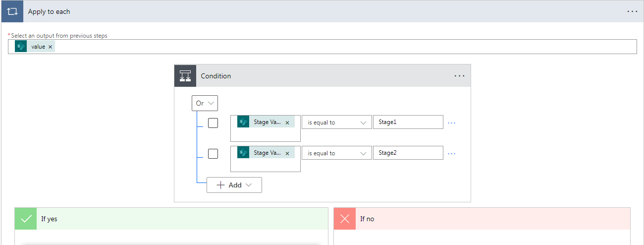Click the If yes green checkmark icon
The width and height of the screenshot is (644, 245).
pos(26,219)
